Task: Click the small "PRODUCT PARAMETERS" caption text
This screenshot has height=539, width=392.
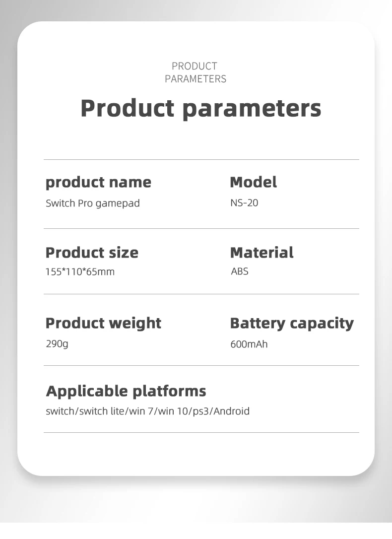Action: tap(195, 72)
